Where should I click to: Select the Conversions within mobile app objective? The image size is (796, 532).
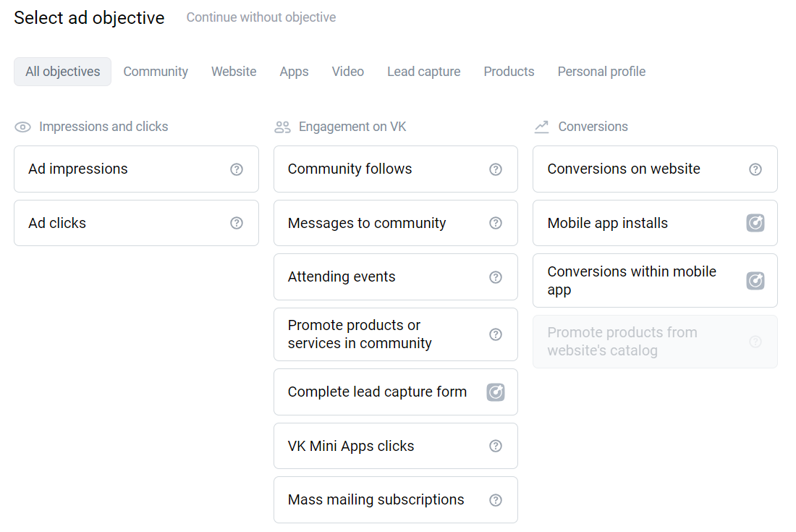[x=655, y=281]
